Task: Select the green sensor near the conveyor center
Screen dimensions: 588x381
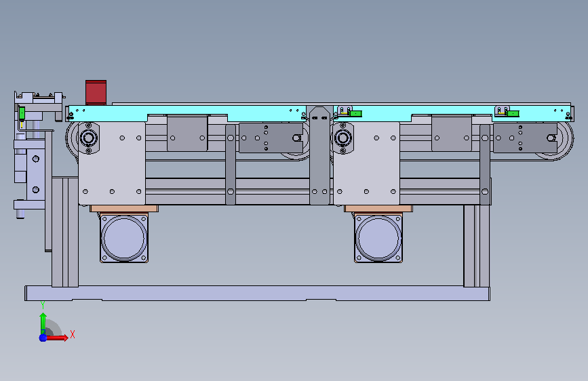Action: tap(355, 114)
